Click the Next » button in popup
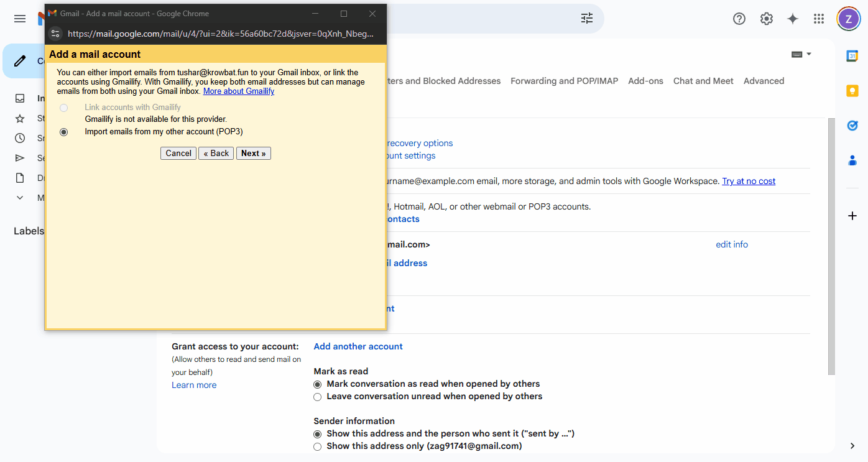Screen dimensions: 868x462 point(254,154)
